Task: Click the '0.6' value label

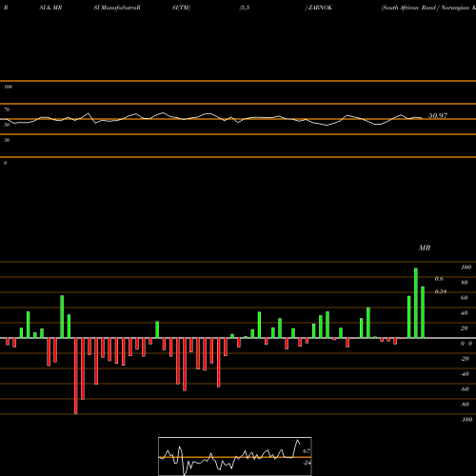Action: click(x=439, y=279)
